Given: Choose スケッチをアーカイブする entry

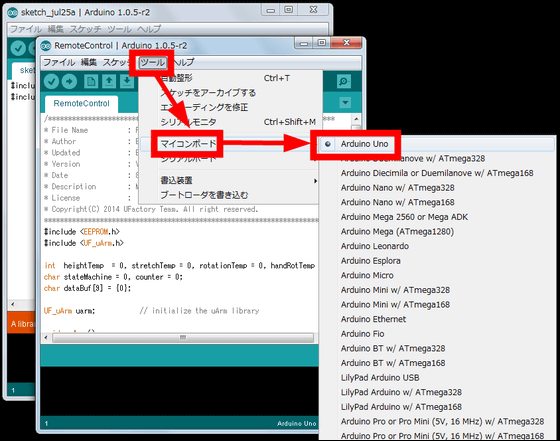Looking at the screenshot, I should tap(229, 93).
